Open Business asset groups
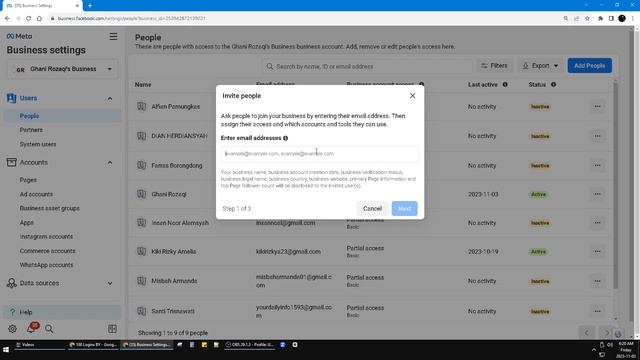Image resolution: width=640 pixels, height=360 pixels. pos(50,208)
